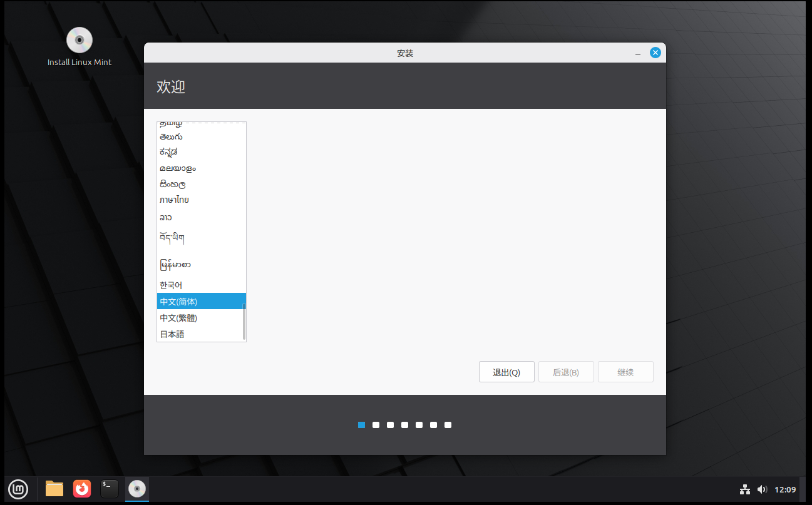812x505 pixels.
Task: Click the language list vertical scrollbar
Action: click(x=244, y=322)
